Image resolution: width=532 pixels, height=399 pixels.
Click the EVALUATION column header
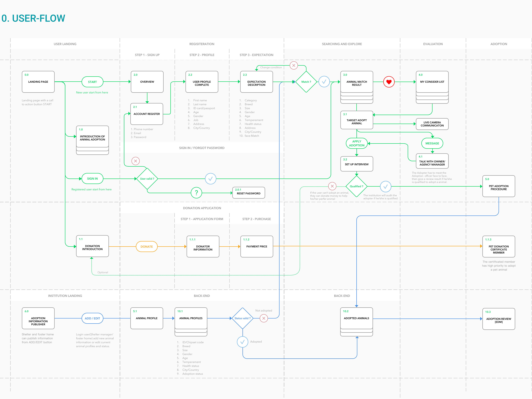click(x=433, y=44)
